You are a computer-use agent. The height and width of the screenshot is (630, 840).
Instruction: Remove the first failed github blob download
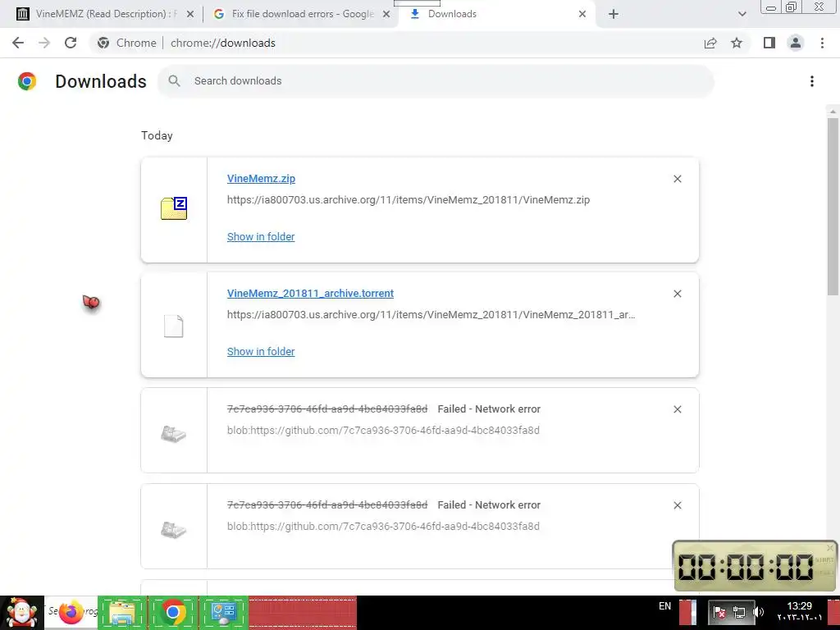click(x=677, y=409)
